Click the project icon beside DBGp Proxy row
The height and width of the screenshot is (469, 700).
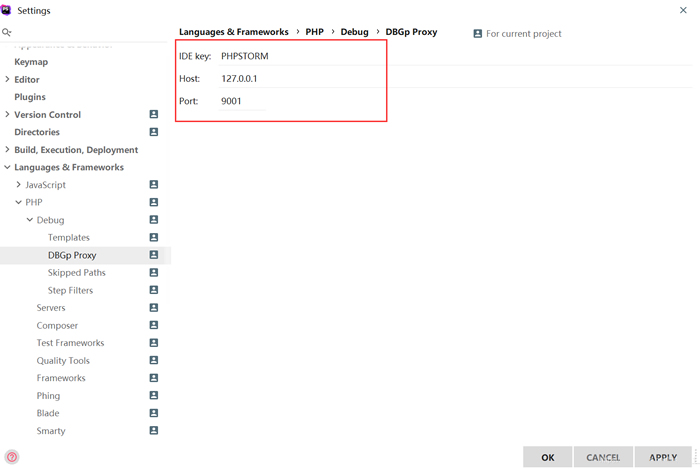(x=154, y=254)
